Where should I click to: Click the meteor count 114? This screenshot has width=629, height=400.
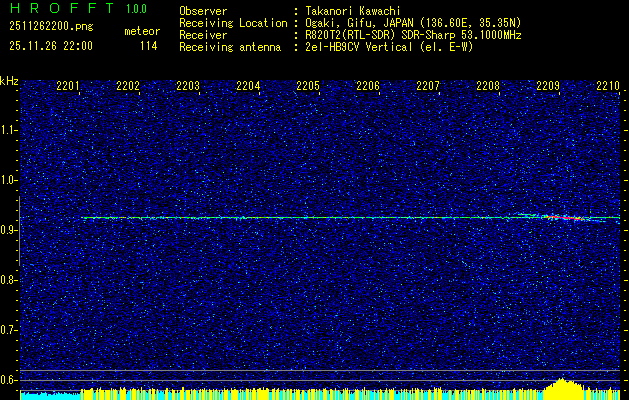click(x=148, y=46)
